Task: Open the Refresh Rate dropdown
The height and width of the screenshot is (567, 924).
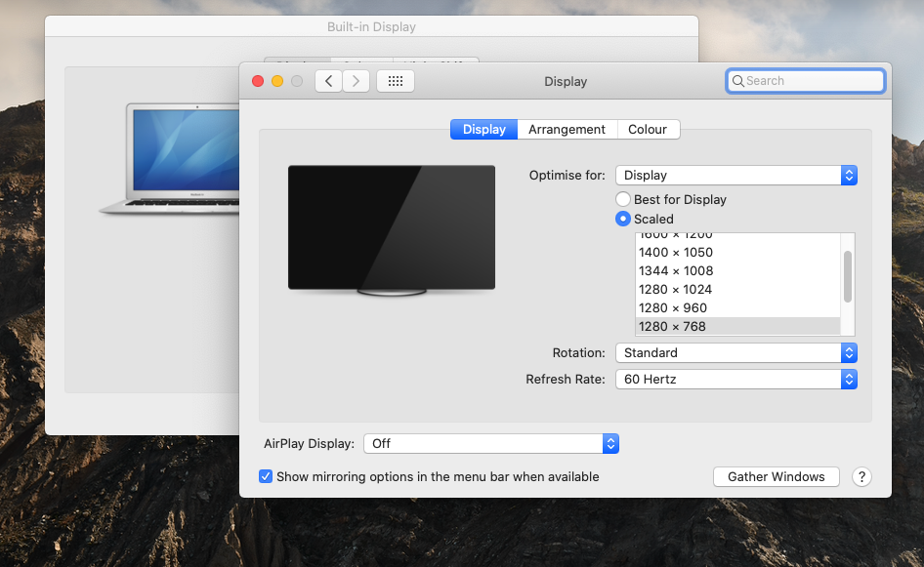Action: [736, 380]
